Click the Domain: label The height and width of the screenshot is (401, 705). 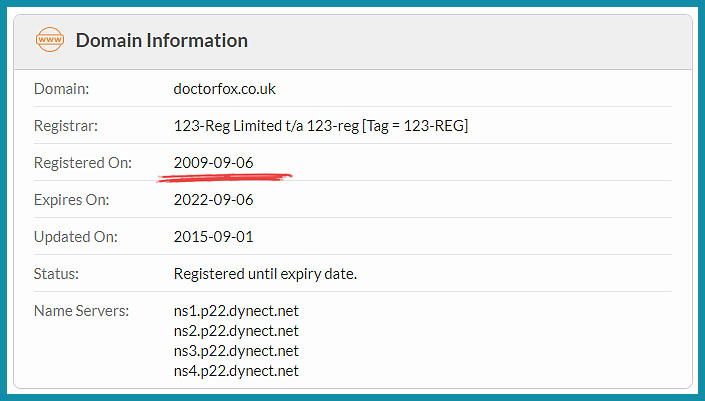[x=62, y=89]
